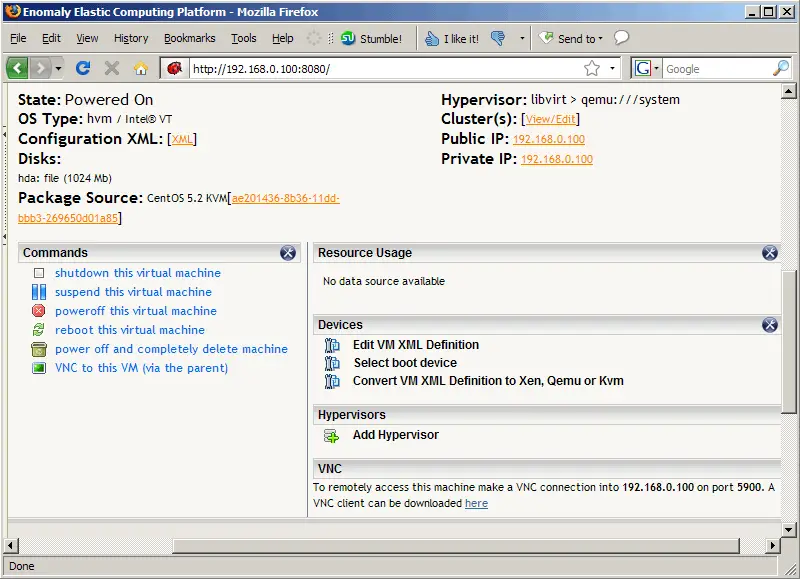Click the StumbleUpon Stumble! button
The image size is (800, 579).
[371, 38]
